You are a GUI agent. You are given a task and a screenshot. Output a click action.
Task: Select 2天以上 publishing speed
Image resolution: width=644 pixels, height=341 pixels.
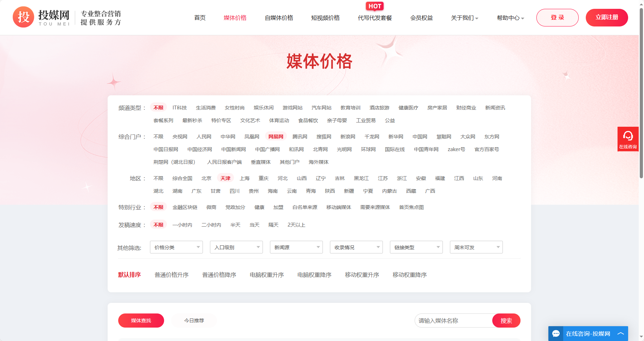pyautogui.click(x=296, y=225)
